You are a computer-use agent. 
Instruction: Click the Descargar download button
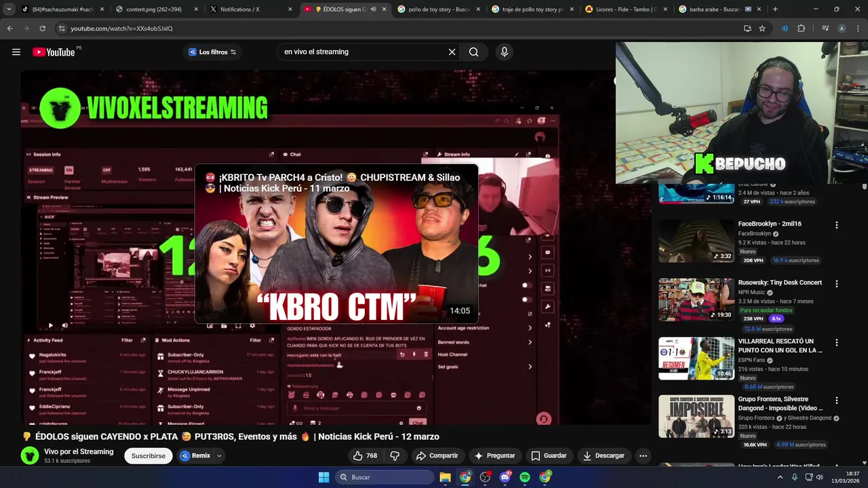604,455
